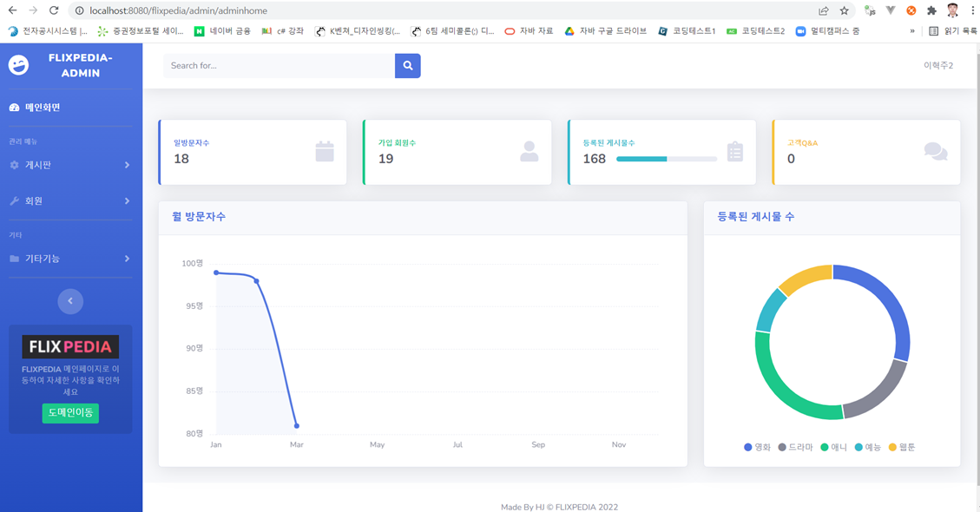Screen dimensions: 980x512
Task: Click the Search for... input field
Action: [280, 66]
